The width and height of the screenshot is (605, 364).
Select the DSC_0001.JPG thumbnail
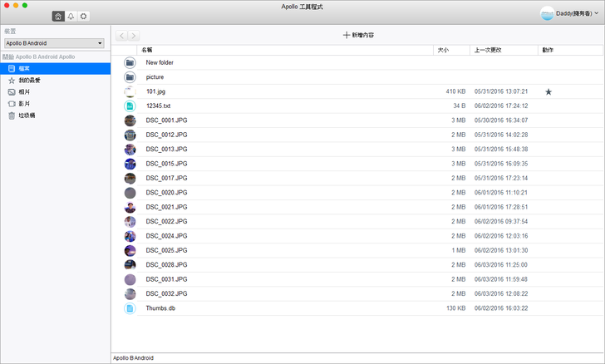[x=130, y=121]
